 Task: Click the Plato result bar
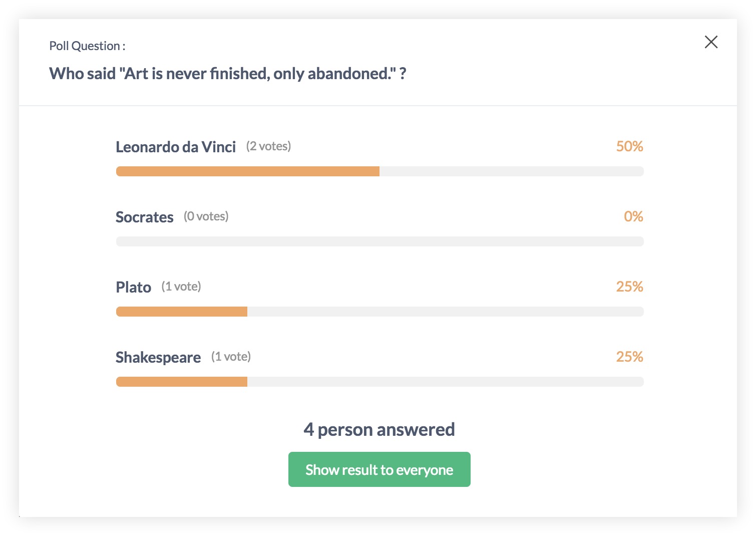tap(379, 312)
